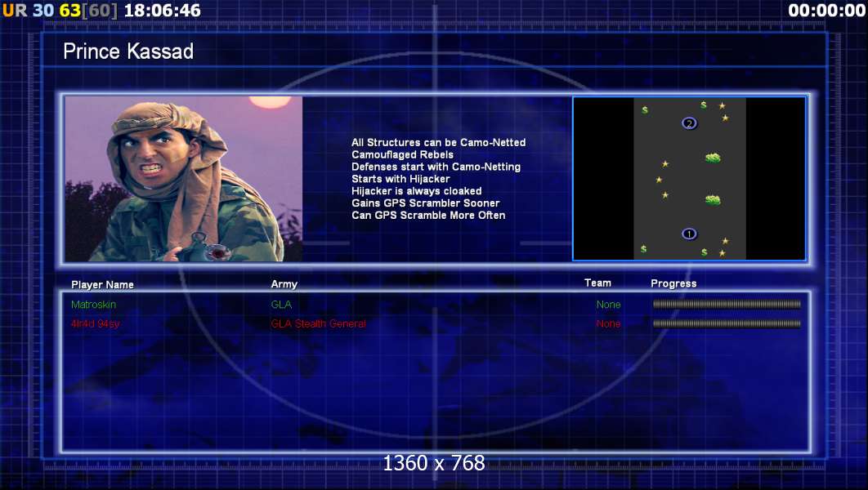Click start position 1 marker on minimap
868x490 pixels.
click(x=689, y=234)
